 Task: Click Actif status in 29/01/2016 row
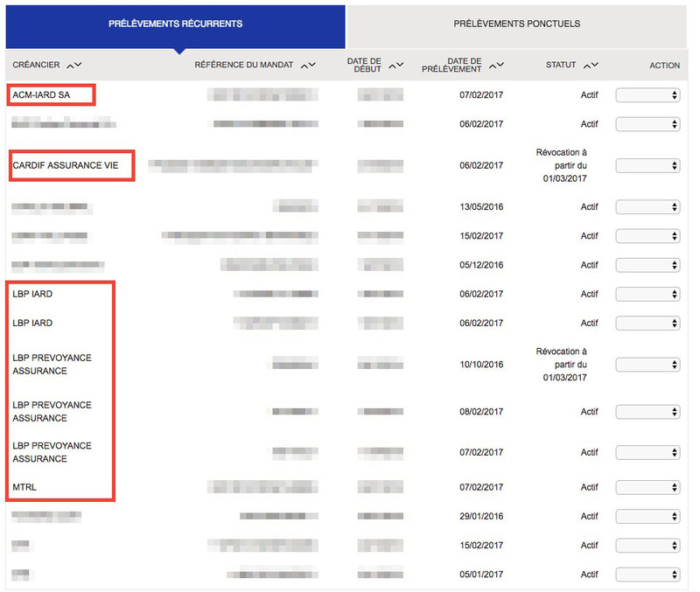point(589,516)
